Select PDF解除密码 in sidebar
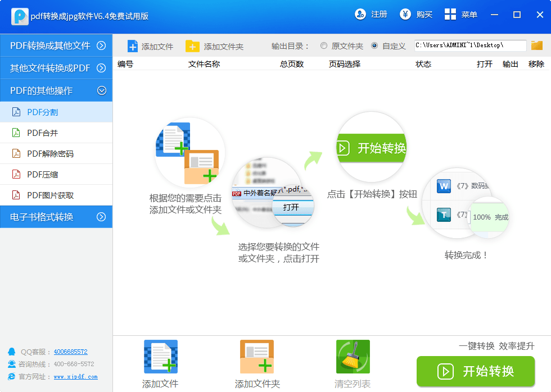This screenshot has width=551, height=392. [56, 153]
